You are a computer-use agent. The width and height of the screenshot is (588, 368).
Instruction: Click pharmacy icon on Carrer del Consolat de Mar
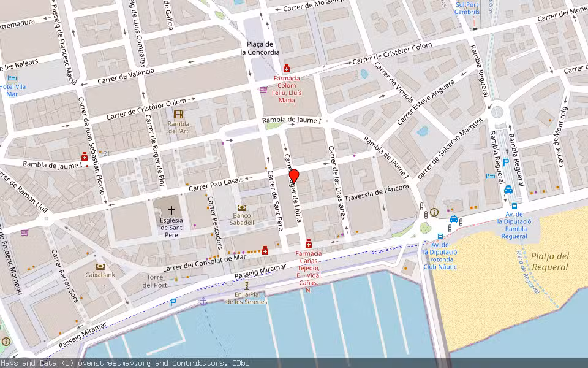pos(265,250)
